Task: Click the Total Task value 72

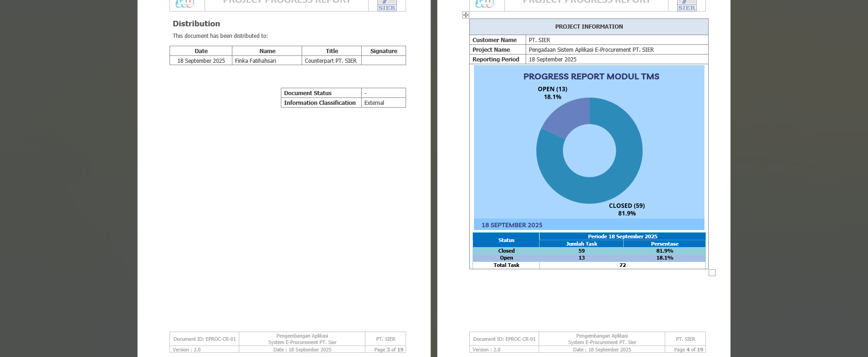Action: 622,265
